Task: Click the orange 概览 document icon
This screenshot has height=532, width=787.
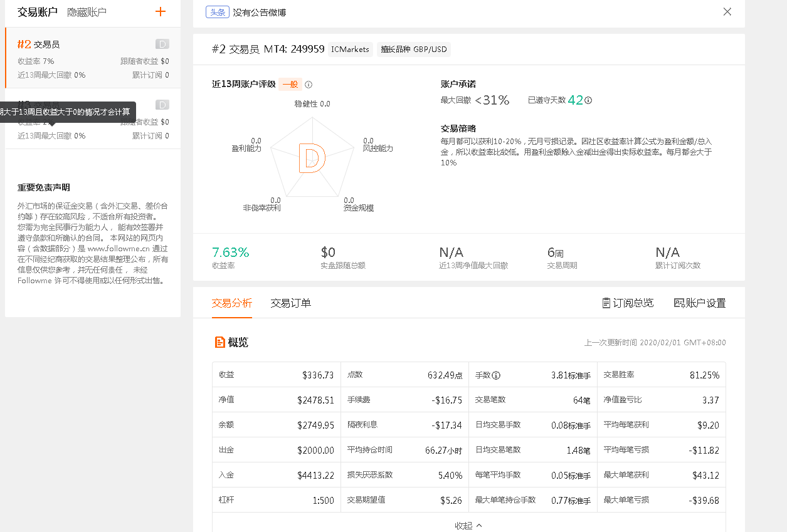Action: click(219, 342)
